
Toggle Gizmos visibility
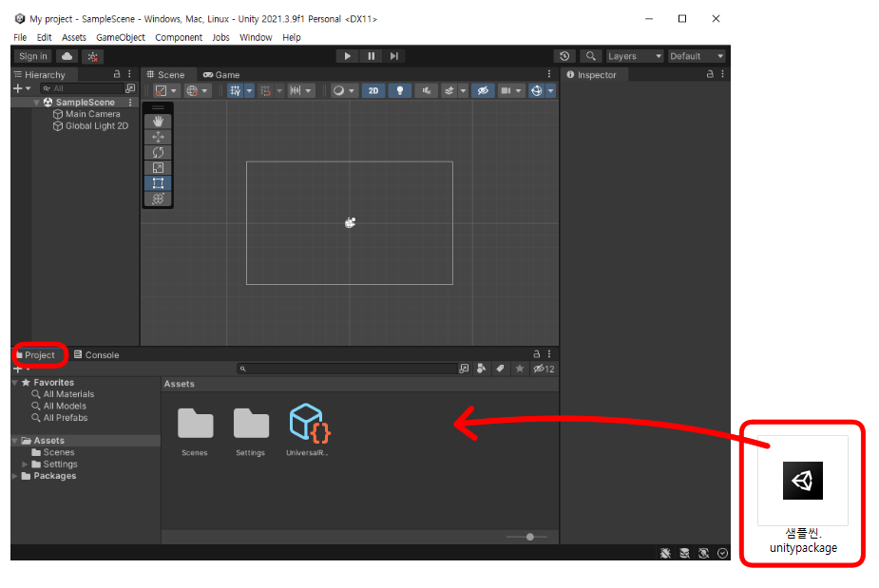click(x=537, y=91)
